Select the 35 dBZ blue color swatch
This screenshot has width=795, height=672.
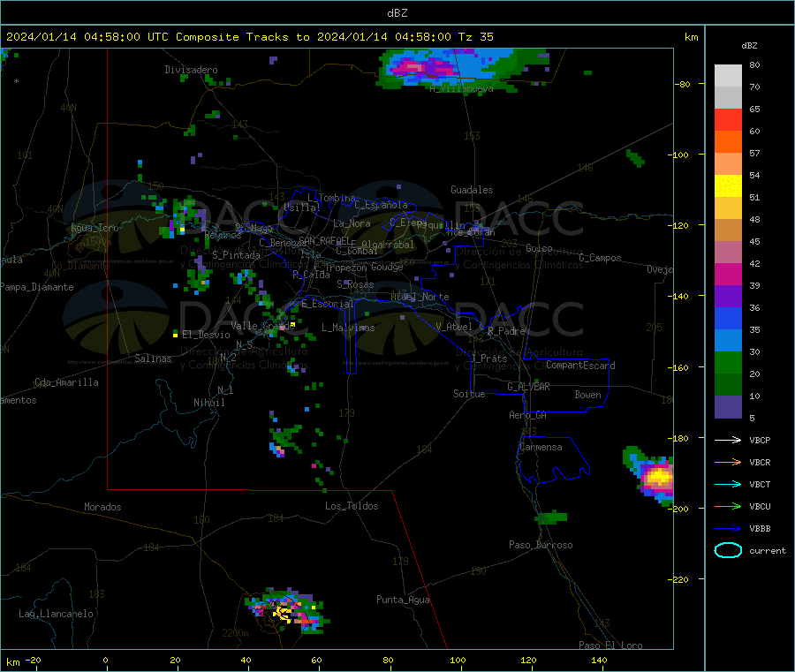pos(728,318)
